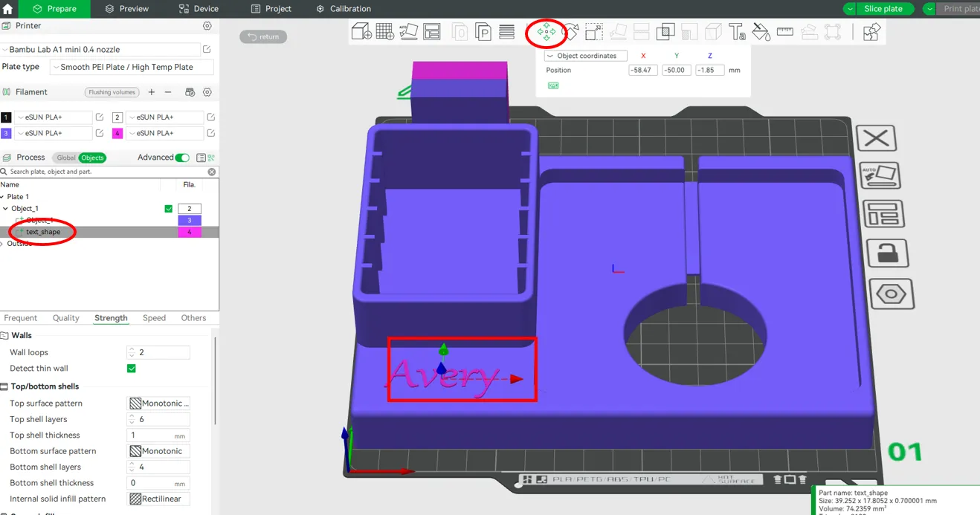This screenshot has height=515, width=980.
Task: Open the assembly view puzzle icon
Action: [x=871, y=32]
